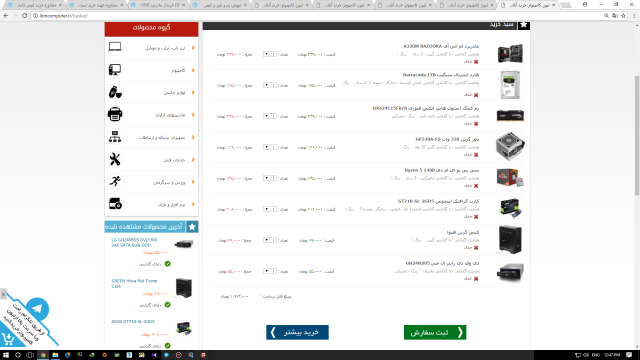Open the technical services wrench icon
Image resolution: width=640 pixels, height=360 pixels.
115,159
